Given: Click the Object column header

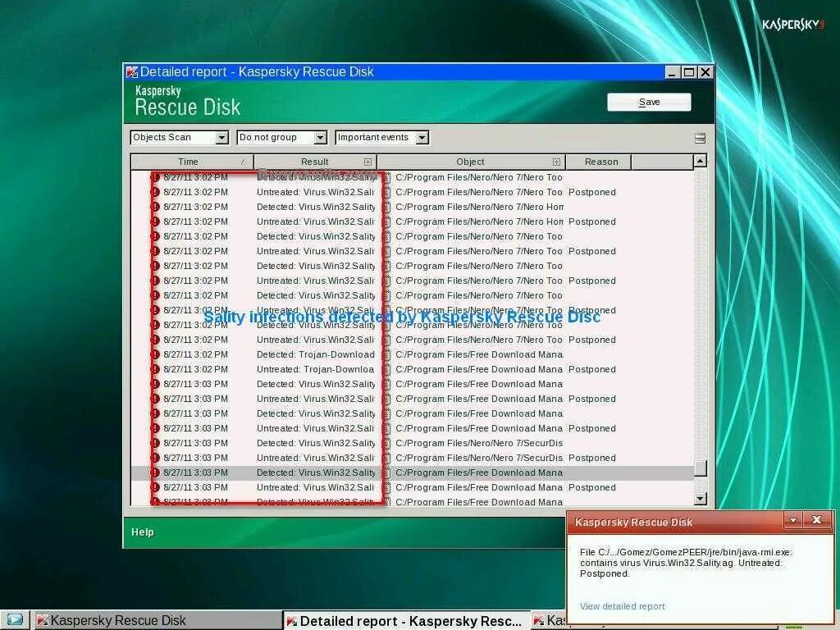Looking at the screenshot, I should 470,162.
